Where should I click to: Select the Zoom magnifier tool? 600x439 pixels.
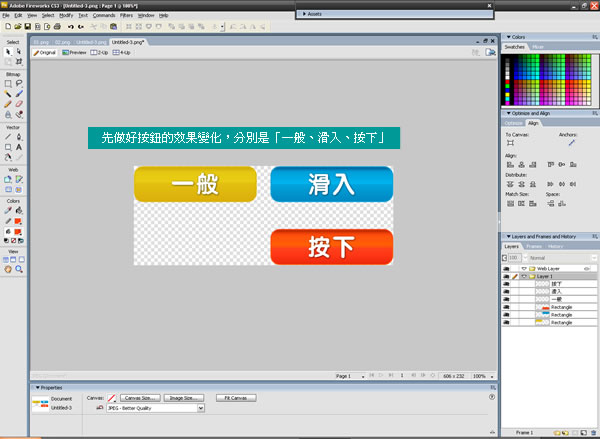19,269
